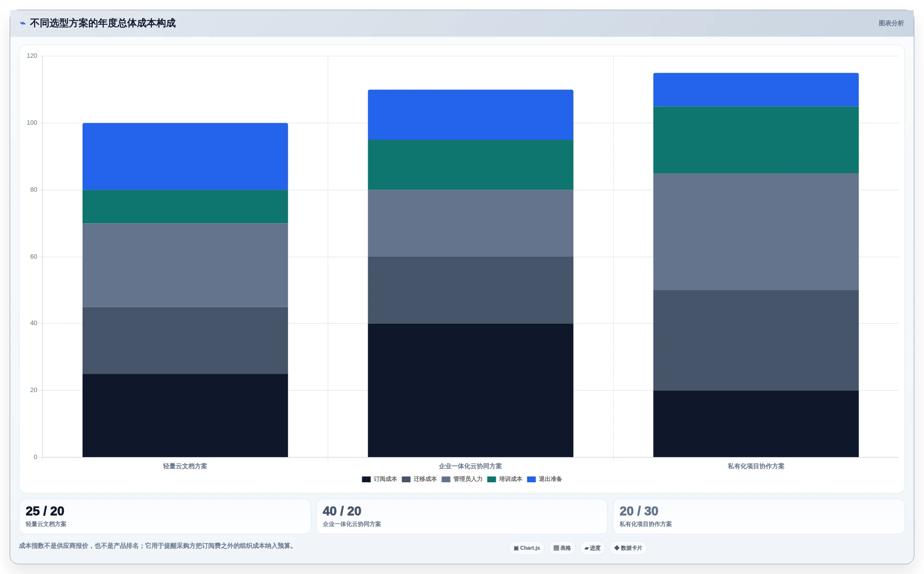Click the y-axis value 80
This screenshot has width=924, height=574.
pos(34,190)
